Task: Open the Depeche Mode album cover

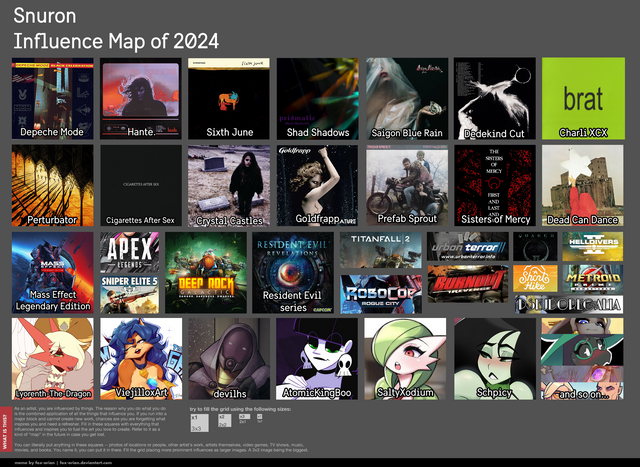Action: click(53, 98)
